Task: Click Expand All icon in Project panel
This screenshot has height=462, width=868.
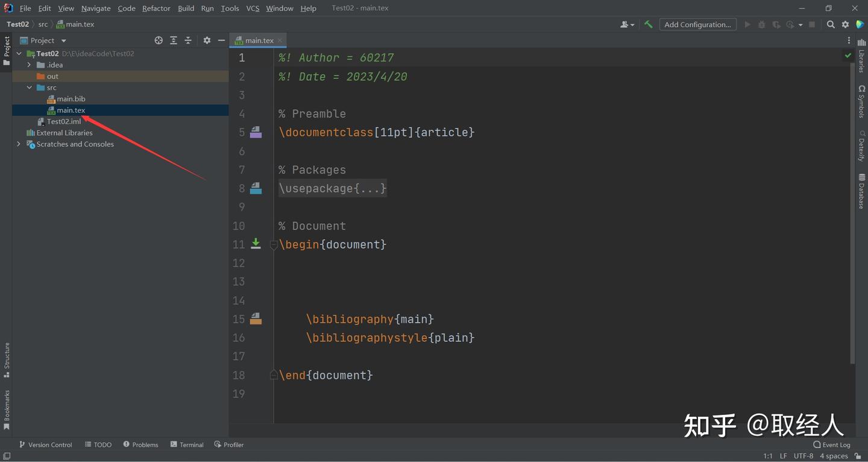Action: [x=174, y=40]
